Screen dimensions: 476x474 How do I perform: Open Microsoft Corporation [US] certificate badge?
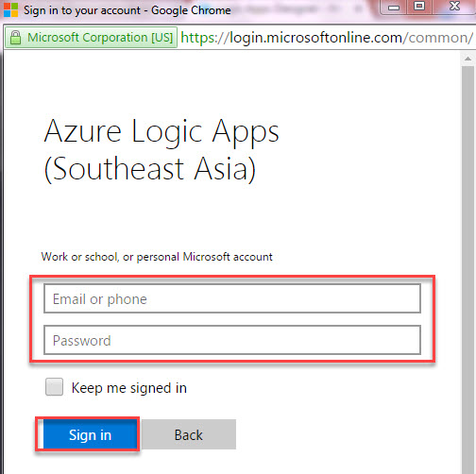[91, 38]
